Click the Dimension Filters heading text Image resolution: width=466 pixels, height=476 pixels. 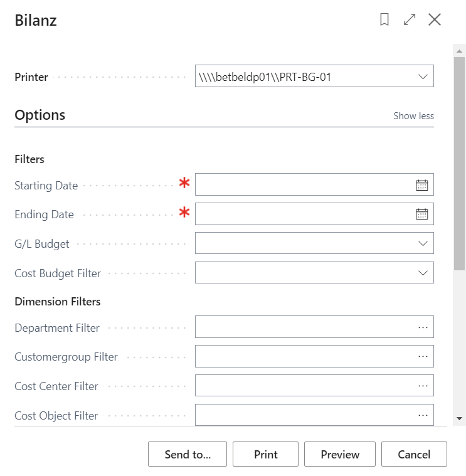[57, 302]
